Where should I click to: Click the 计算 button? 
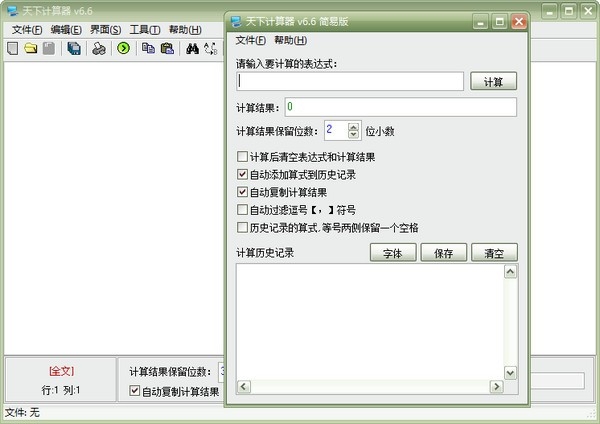(x=493, y=81)
